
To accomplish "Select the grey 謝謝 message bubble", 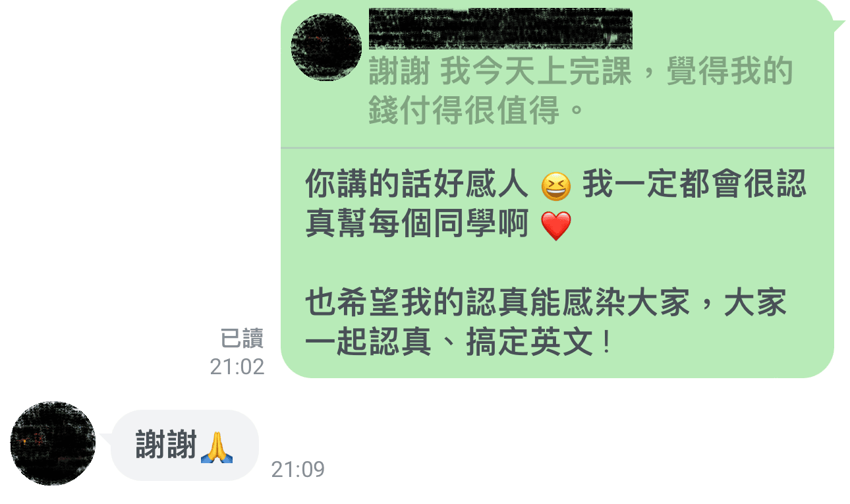I will coord(184,445).
